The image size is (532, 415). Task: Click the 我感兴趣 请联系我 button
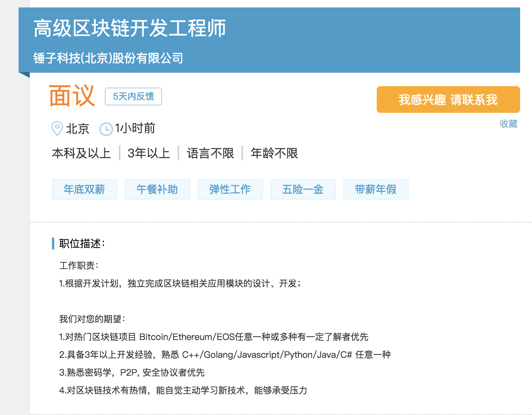coord(448,99)
